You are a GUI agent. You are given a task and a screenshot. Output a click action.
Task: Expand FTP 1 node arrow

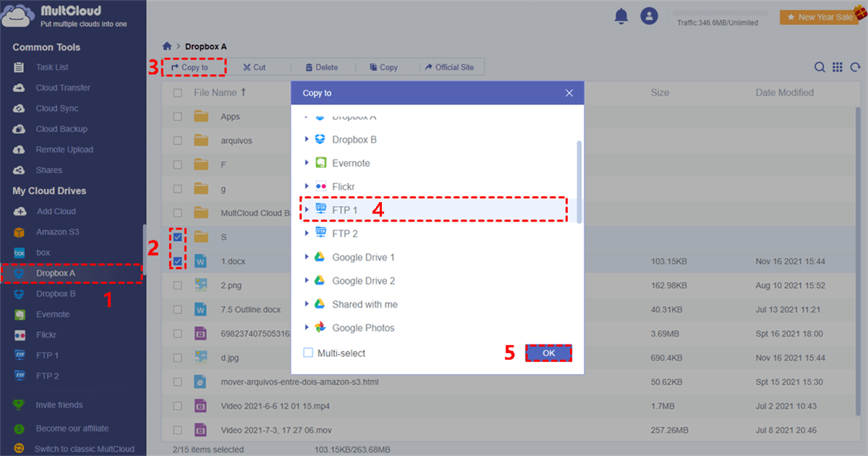click(307, 210)
